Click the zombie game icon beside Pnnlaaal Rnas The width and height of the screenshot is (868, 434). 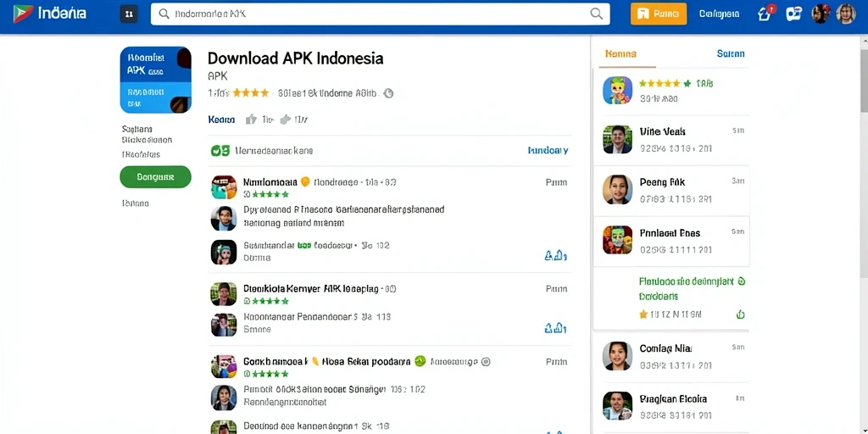(x=617, y=240)
